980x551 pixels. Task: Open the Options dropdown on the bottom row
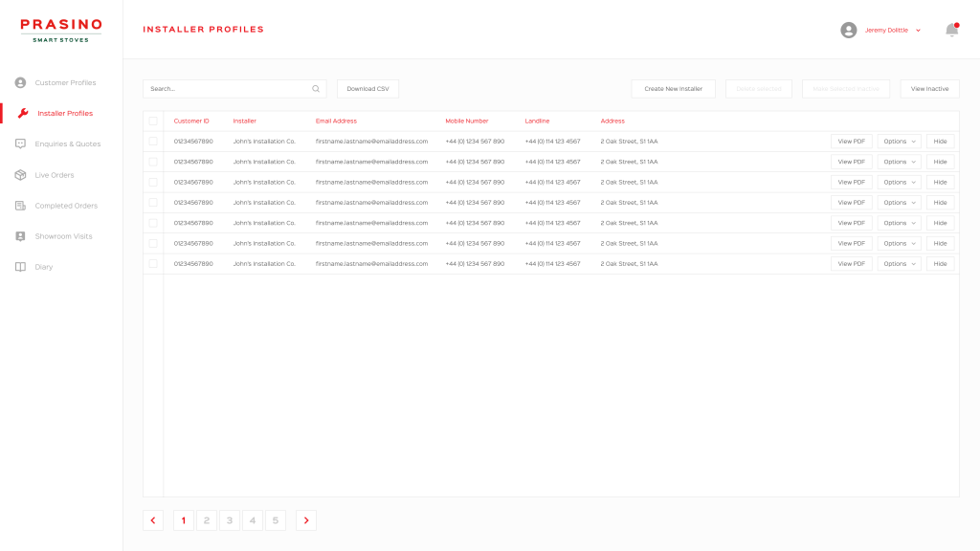click(x=898, y=263)
